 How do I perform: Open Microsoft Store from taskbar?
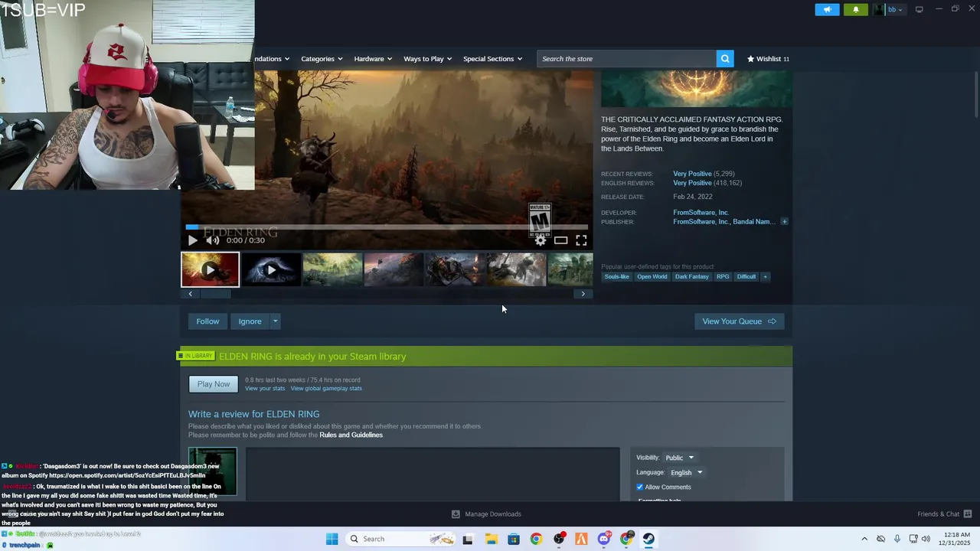513,539
